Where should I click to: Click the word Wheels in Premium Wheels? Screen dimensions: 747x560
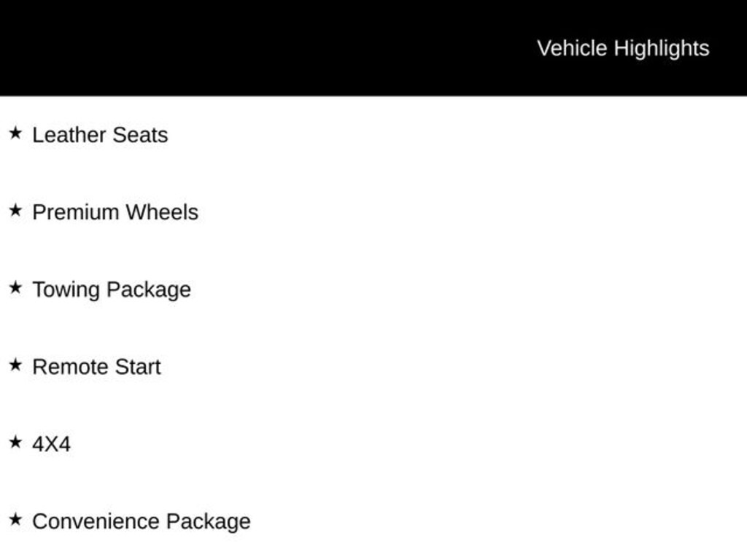[x=162, y=212]
